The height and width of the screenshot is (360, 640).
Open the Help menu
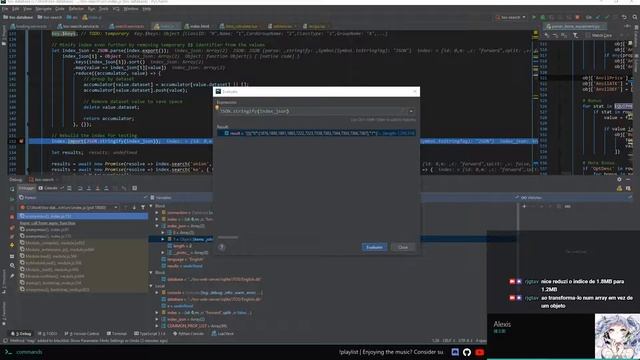[147, 9]
